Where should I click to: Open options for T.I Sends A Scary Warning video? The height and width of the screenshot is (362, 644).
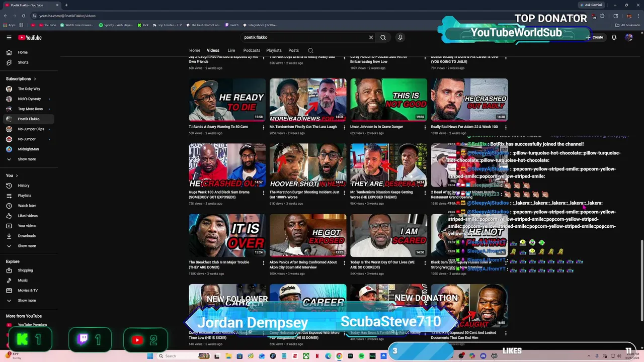263,127
